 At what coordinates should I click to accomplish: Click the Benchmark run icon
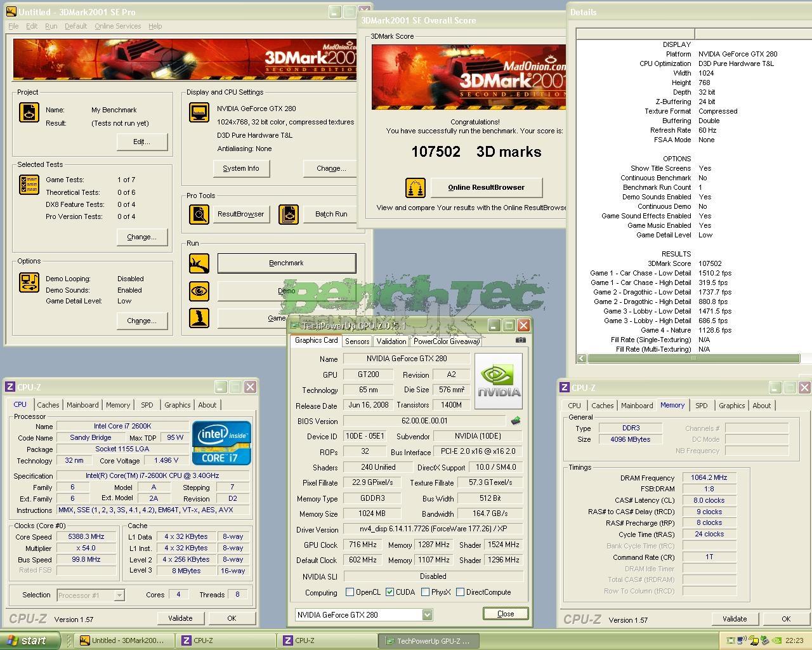click(199, 263)
